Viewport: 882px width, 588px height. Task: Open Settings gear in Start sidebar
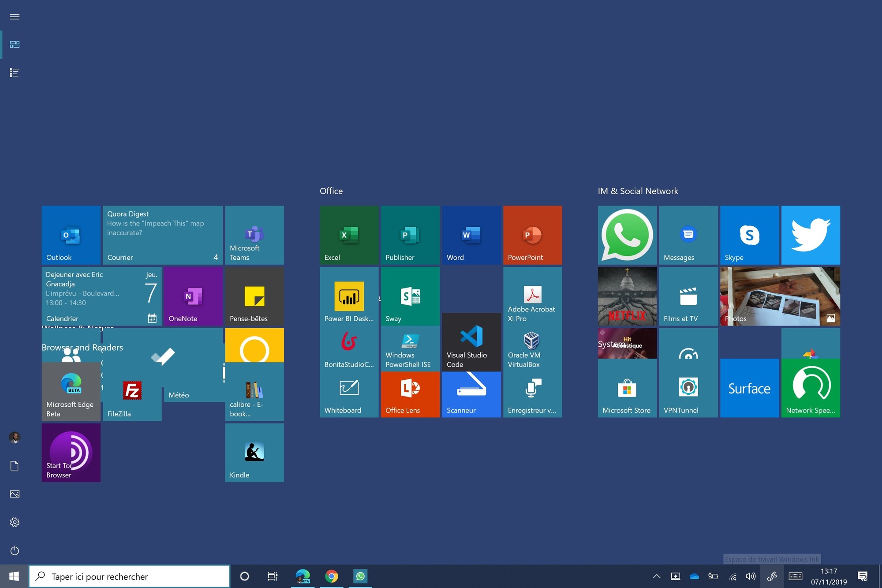click(x=15, y=522)
